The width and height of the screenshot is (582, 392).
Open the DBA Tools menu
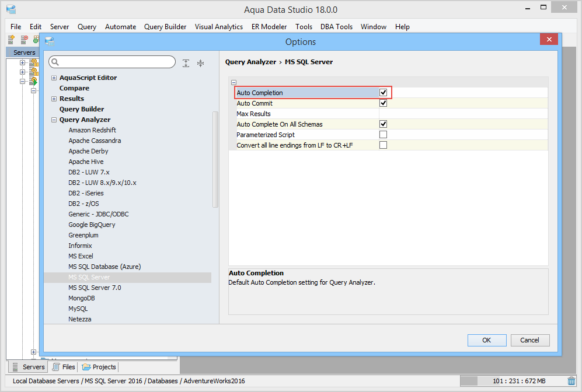pyautogui.click(x=336, y=27)
